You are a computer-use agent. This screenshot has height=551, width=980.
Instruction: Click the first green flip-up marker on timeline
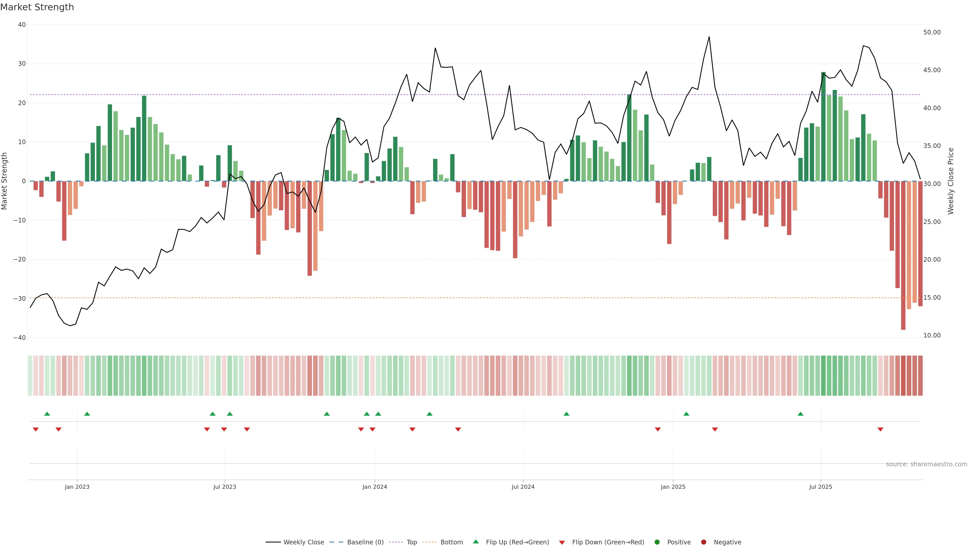tap(47, 414)
